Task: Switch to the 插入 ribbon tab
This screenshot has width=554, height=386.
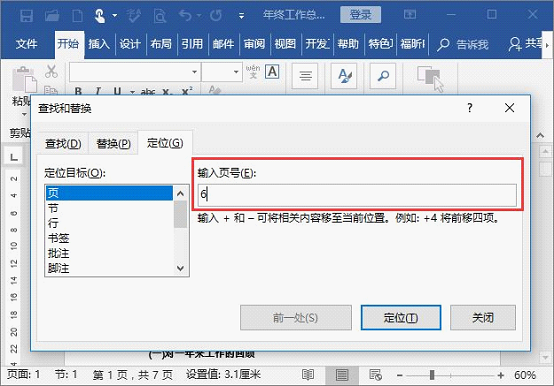Action: pos(99,44)
